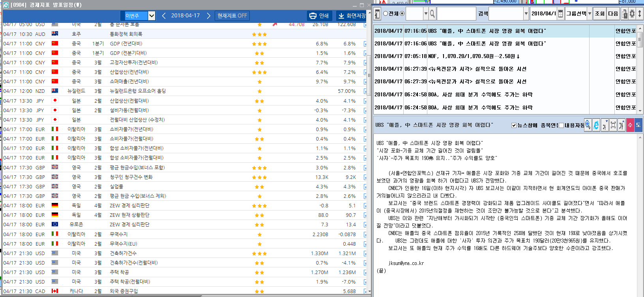Viewport: 644px width, 297px height.
Task: Decrease font size with 가 down icon
Action: (605, 125)
